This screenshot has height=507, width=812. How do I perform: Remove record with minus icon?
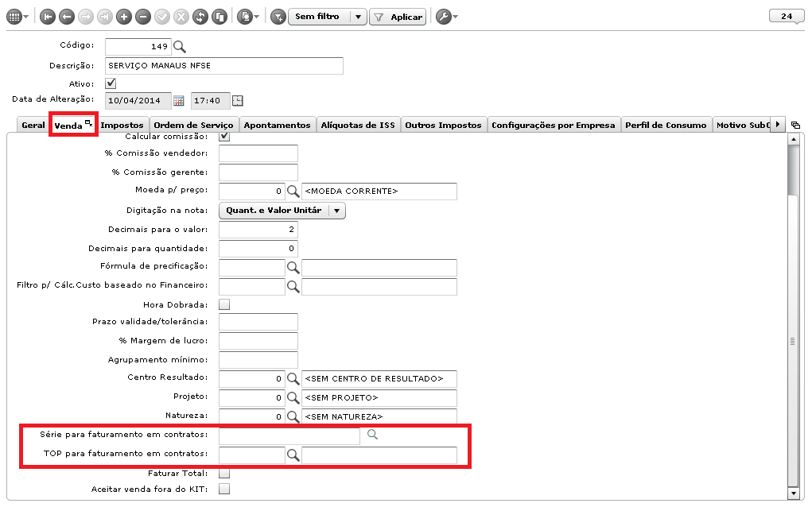[143, 17]
